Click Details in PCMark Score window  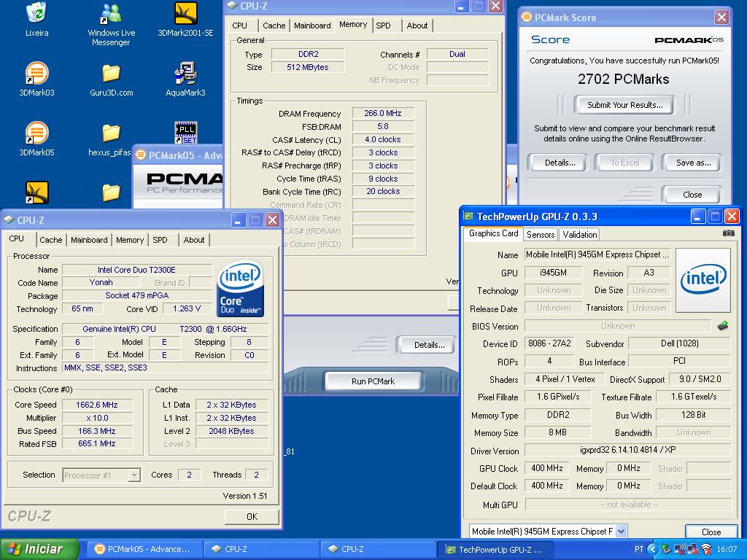tap(560, 163)
